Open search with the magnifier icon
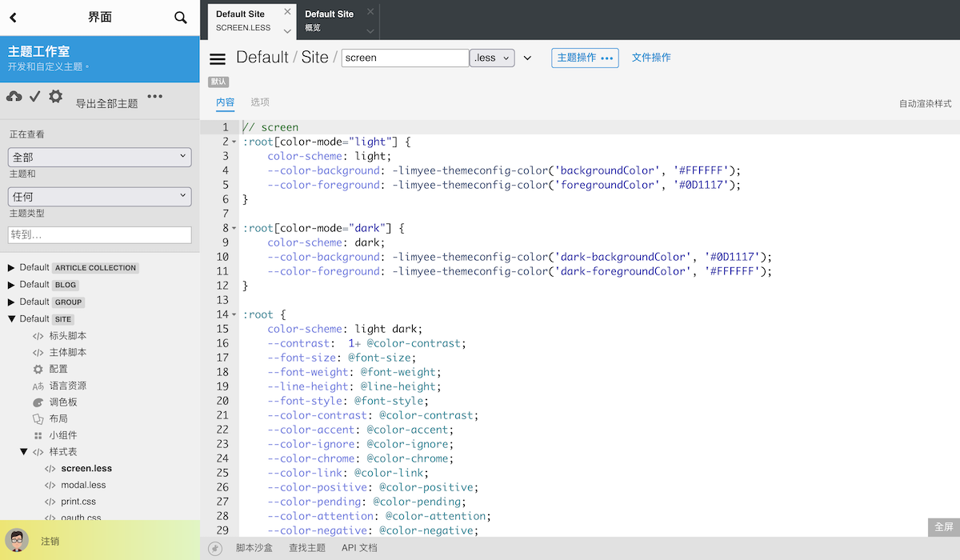 [x=181, y=18]
